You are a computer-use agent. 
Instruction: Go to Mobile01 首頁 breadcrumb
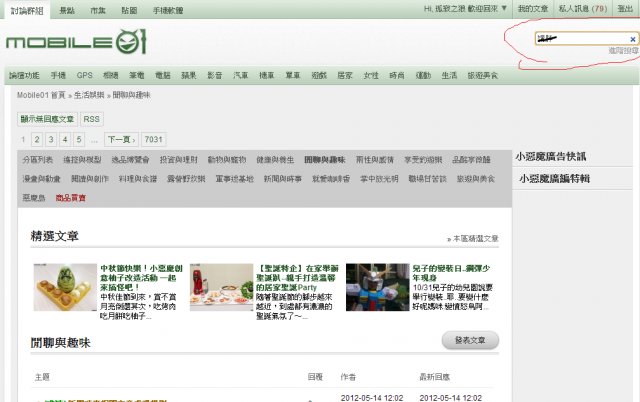point(41,95)
